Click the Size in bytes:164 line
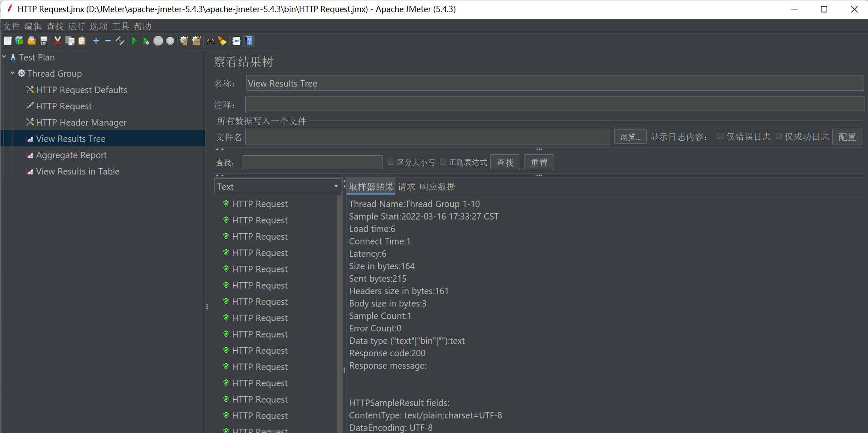 pos(382,266)
